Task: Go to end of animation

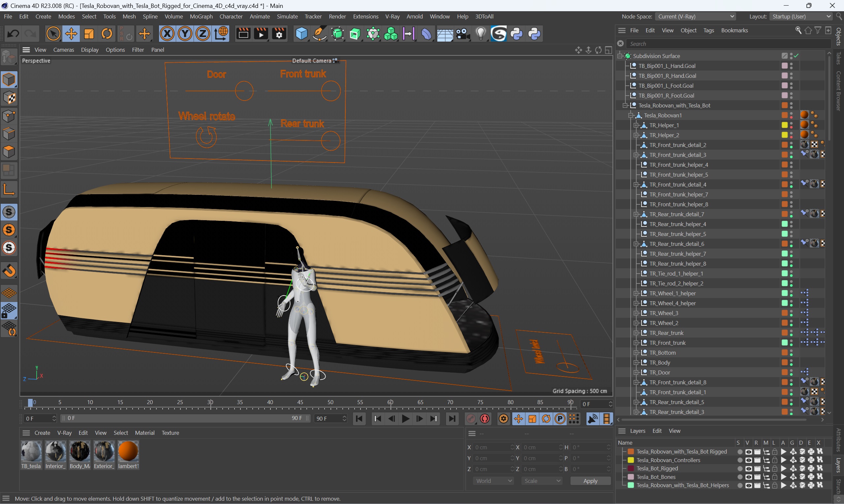Action: tap(452, 419)
